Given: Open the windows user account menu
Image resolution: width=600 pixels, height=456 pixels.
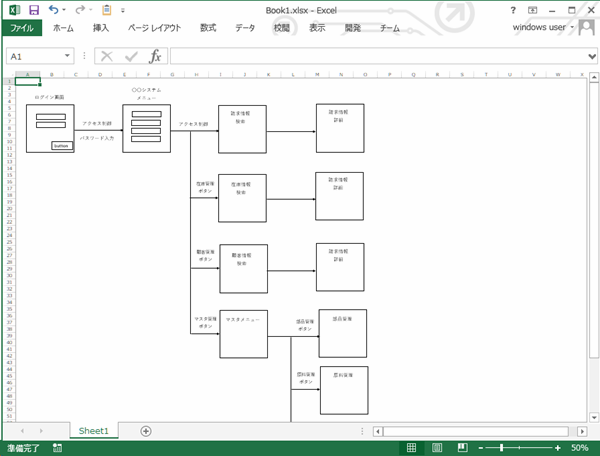Looking at the screenshot, I should (x=543, y=27).
